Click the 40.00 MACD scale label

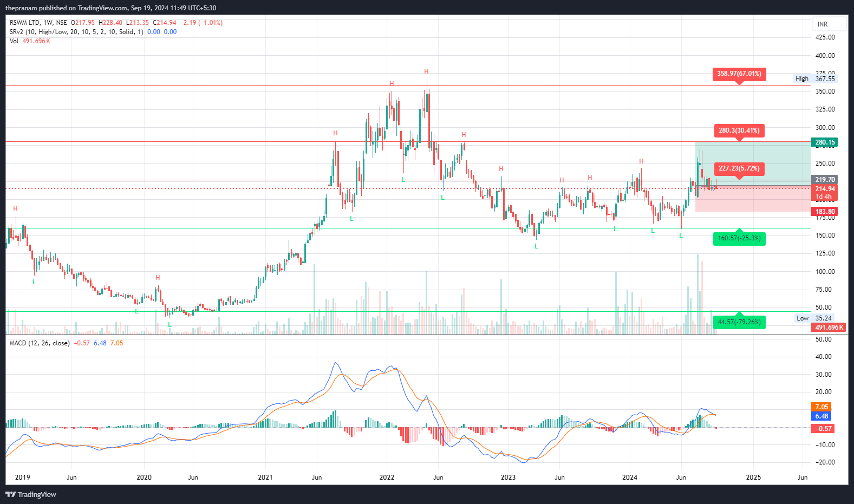(824, 357)
